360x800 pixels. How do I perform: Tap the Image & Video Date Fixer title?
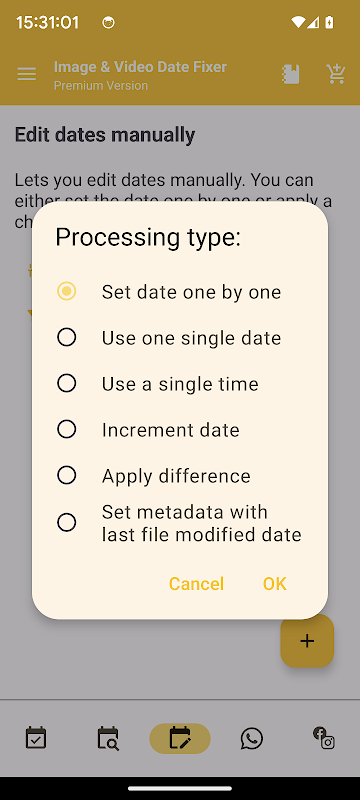tap(140, 67)
